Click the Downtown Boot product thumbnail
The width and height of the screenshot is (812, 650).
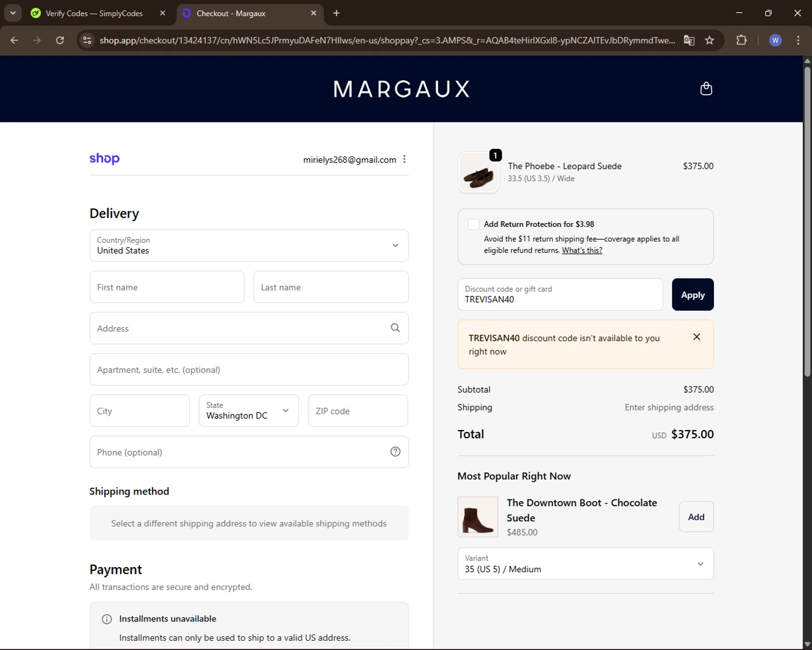(477, 517)
